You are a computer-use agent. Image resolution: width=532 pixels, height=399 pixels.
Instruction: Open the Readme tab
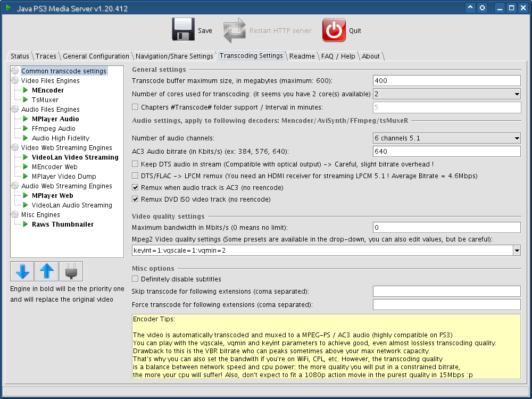302,56
